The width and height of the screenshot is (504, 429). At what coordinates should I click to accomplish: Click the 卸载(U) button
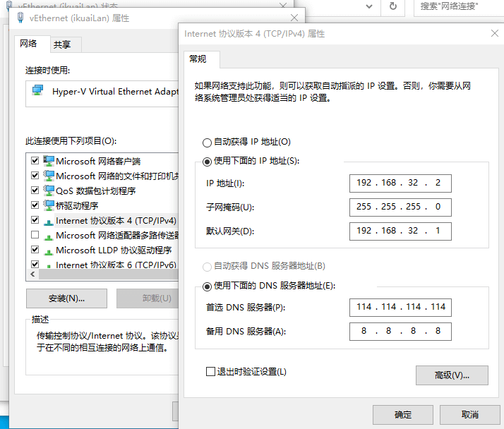point(148,298)
